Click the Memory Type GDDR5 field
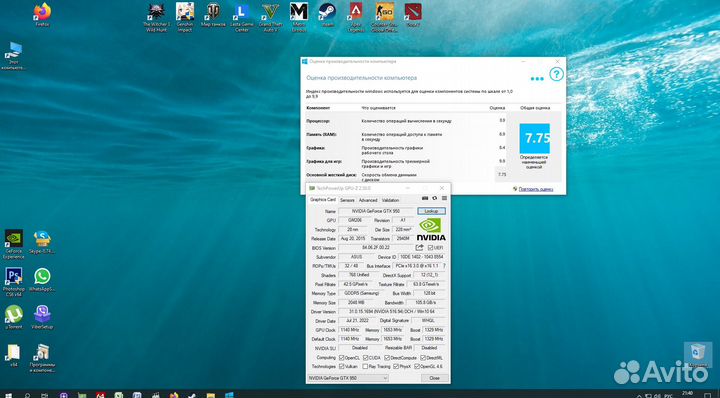This screenshot has height=398, width=720. (360, 293)
